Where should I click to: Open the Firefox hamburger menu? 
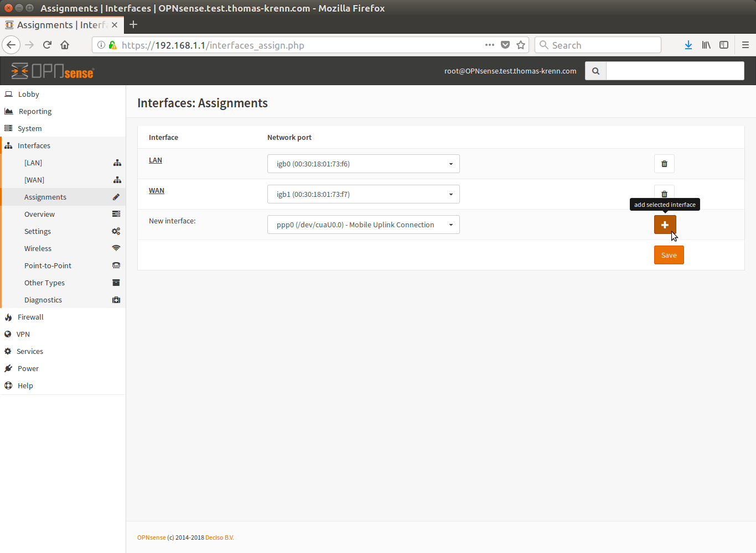coord(745,45)
